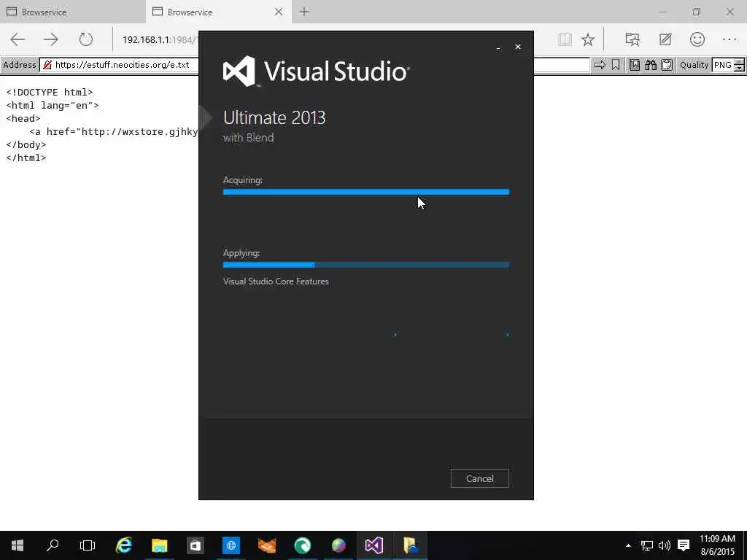The image size is (747, 560).
Task: Click the Browservice Go arrow button
Action: point(600,65)
